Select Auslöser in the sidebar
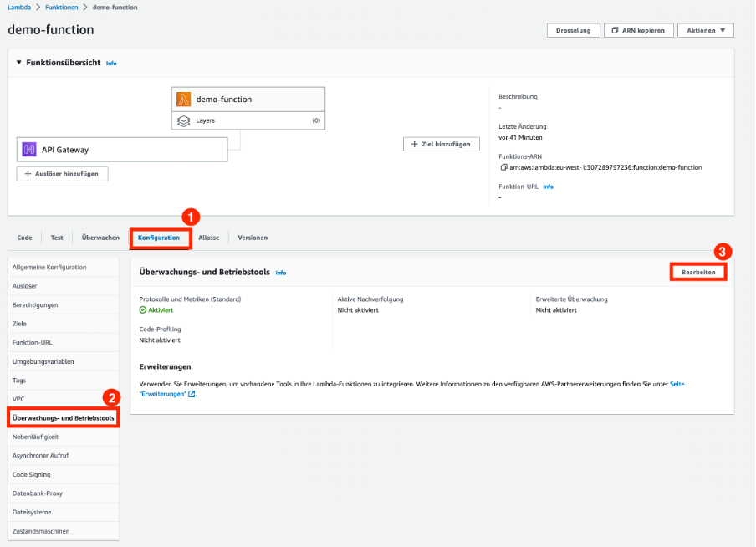The width and height of the screenshot is (756, 547). click(x=64, y=286)
